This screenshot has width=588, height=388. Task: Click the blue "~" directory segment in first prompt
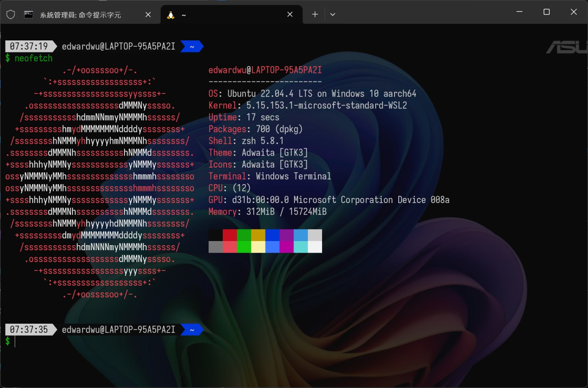192,46
